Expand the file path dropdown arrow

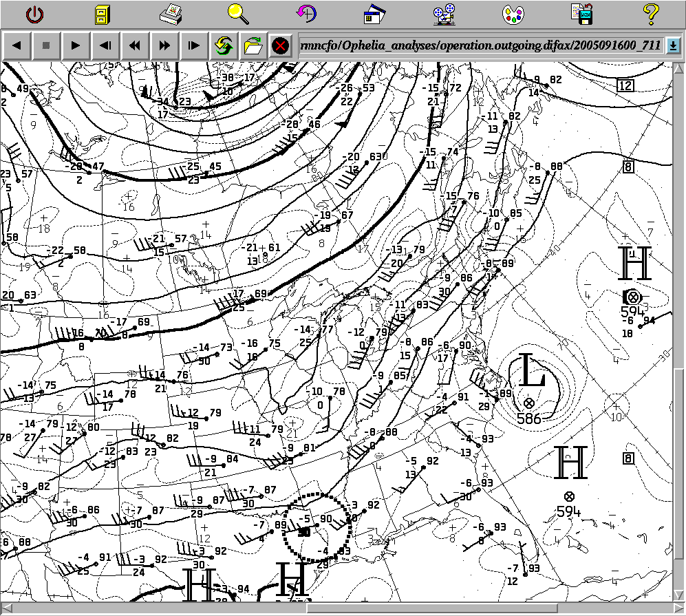click(673, 46)
